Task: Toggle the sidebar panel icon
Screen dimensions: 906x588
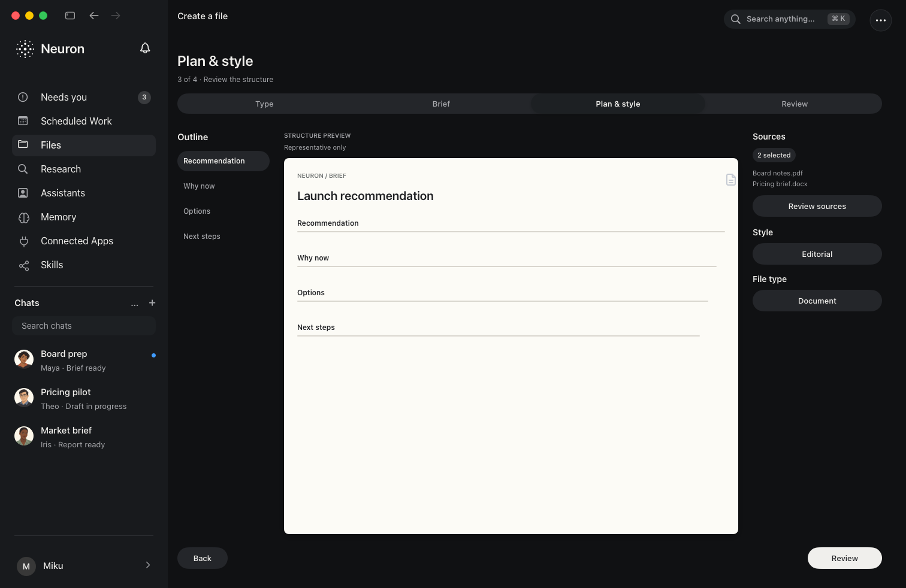Action: pos(70,16)
